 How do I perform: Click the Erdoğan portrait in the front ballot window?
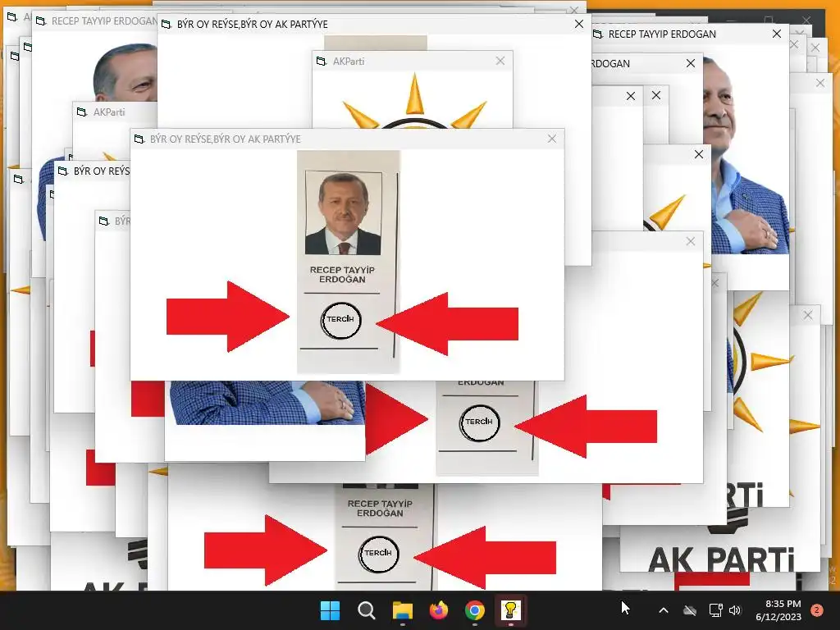343,212
